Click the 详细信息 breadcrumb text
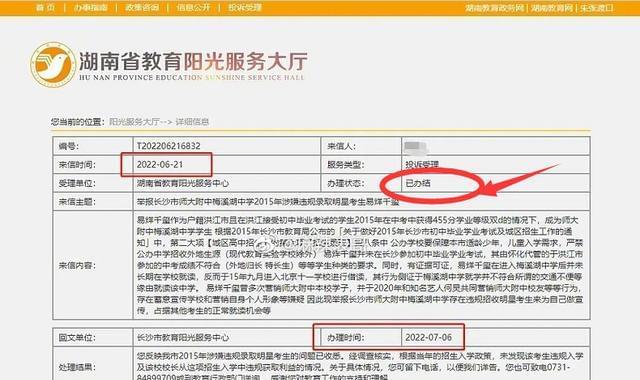640x380 pixels. (x=192, y=122)
